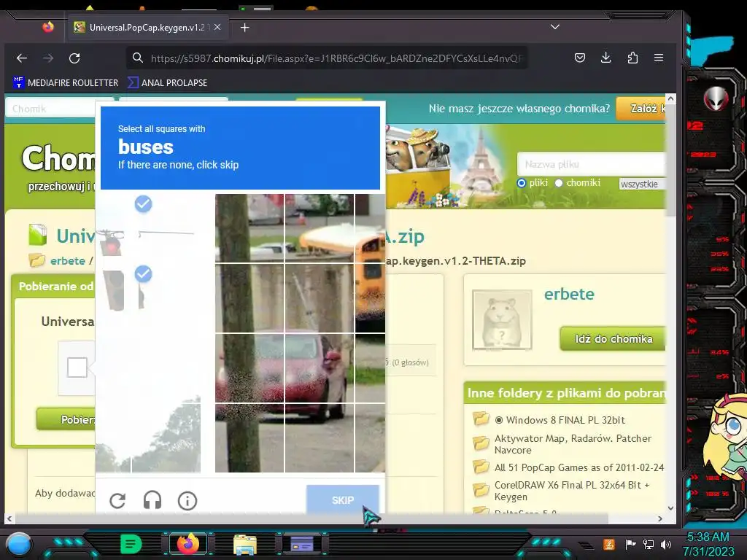Click the erbete hamster avatar
This screenshot has width=747, height=560.
[x=502, y=320]
